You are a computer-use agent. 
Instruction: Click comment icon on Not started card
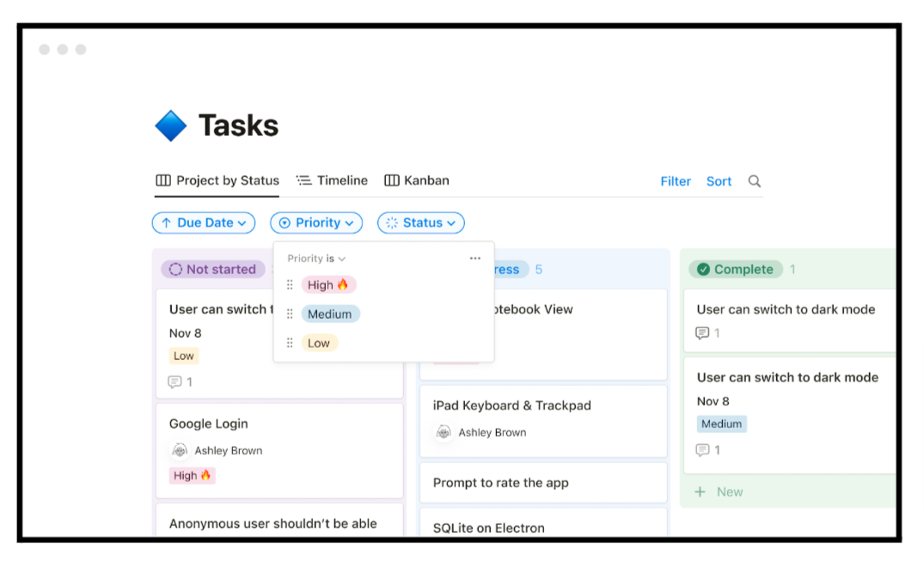click(175, 382)
